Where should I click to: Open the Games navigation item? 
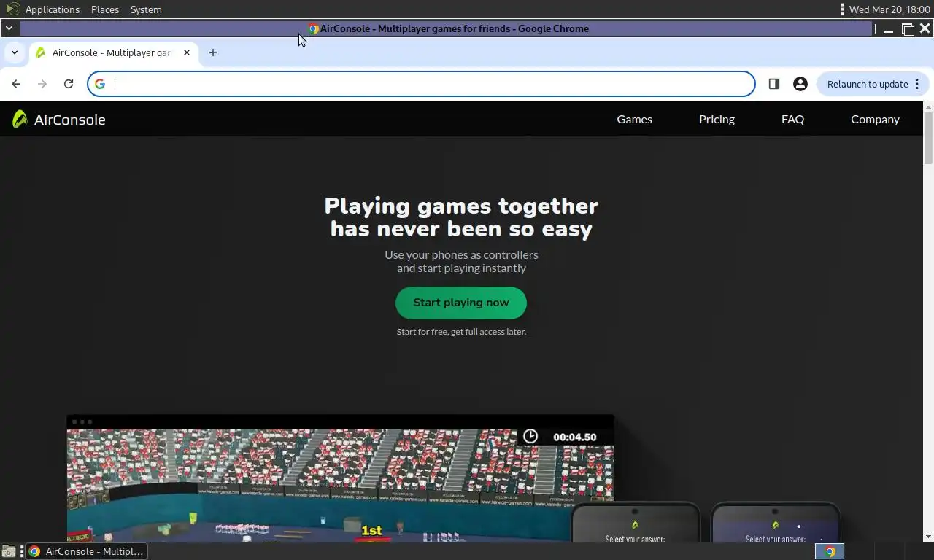click(x=634, y=119)
